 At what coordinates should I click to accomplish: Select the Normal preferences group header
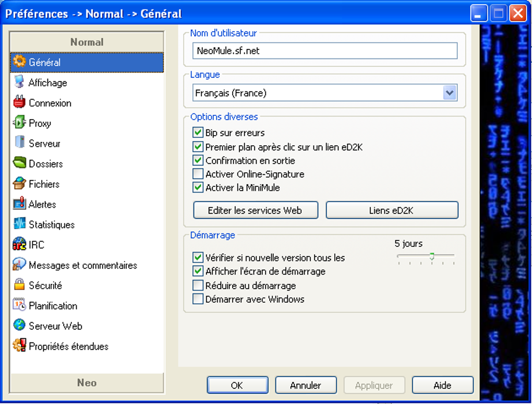tap(87, 42)
